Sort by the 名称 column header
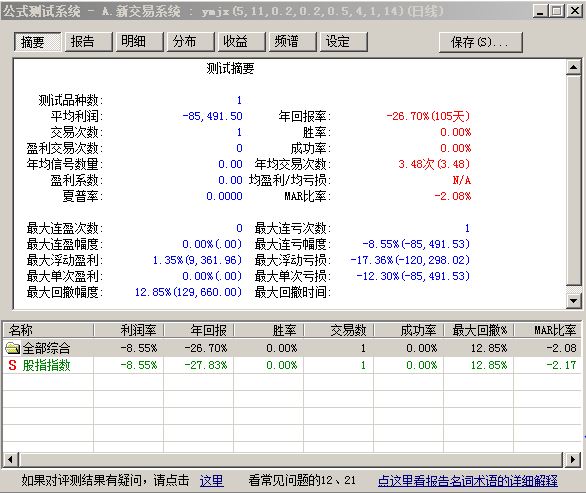Image resolution: width=586 pixels, height=493 pixels. pyautogui.click(x=48, y=330)
